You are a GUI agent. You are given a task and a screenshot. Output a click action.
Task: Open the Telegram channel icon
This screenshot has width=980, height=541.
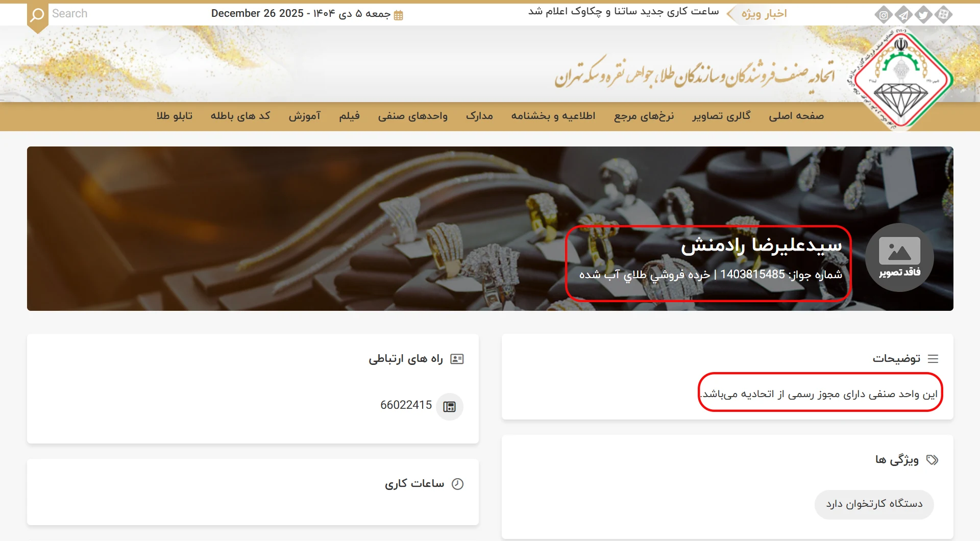pyautogui.click(x=903, y=15)
